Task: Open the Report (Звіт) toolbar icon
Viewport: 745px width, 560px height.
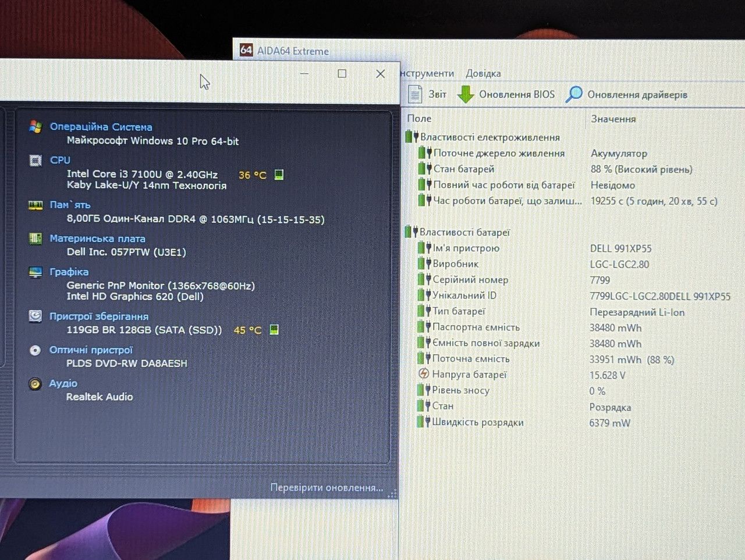Action: click(415, 94)
